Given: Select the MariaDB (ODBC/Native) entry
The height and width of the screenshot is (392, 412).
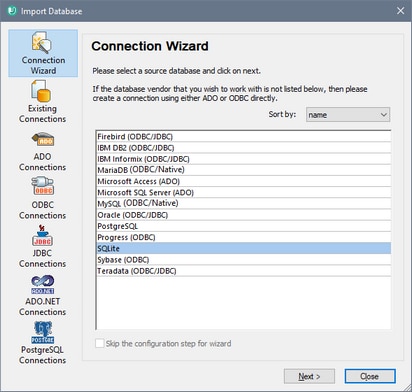Looking at the screenshot, I should 243,170.
